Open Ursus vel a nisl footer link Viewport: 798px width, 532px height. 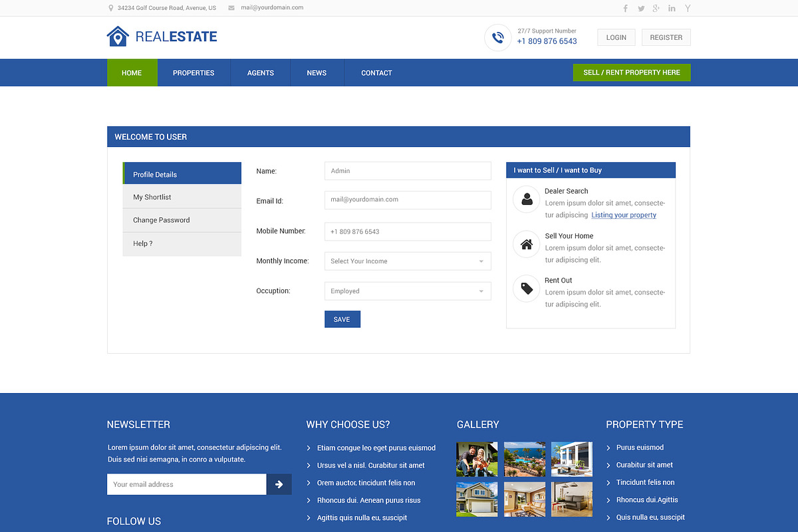coord(371,465)
